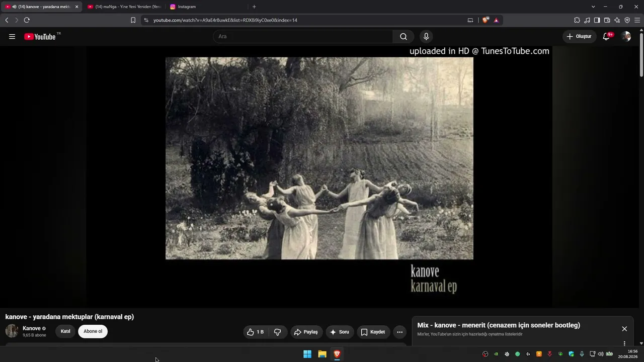Image resolution: width=644 pixels, height=362 pixels.
Task: Open the Logitech G tray icon
Action: point(528,354)
